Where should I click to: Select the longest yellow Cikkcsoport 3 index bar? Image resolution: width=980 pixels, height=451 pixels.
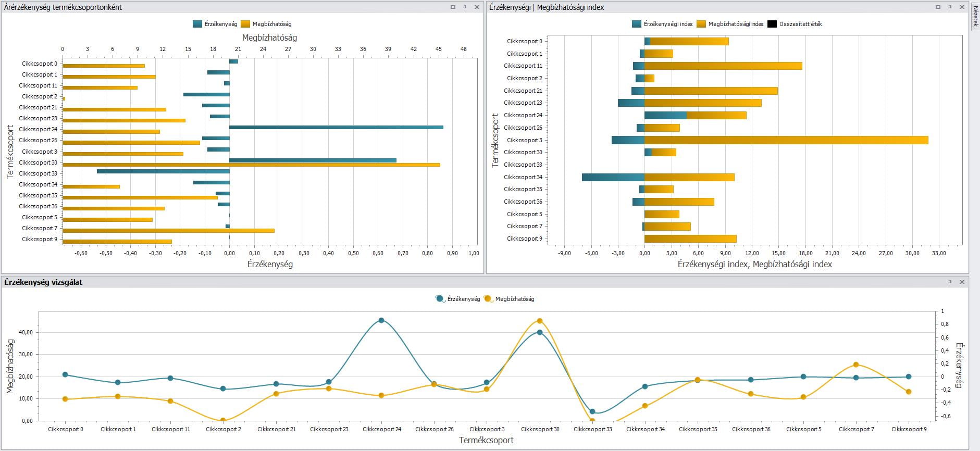[786, 140]
